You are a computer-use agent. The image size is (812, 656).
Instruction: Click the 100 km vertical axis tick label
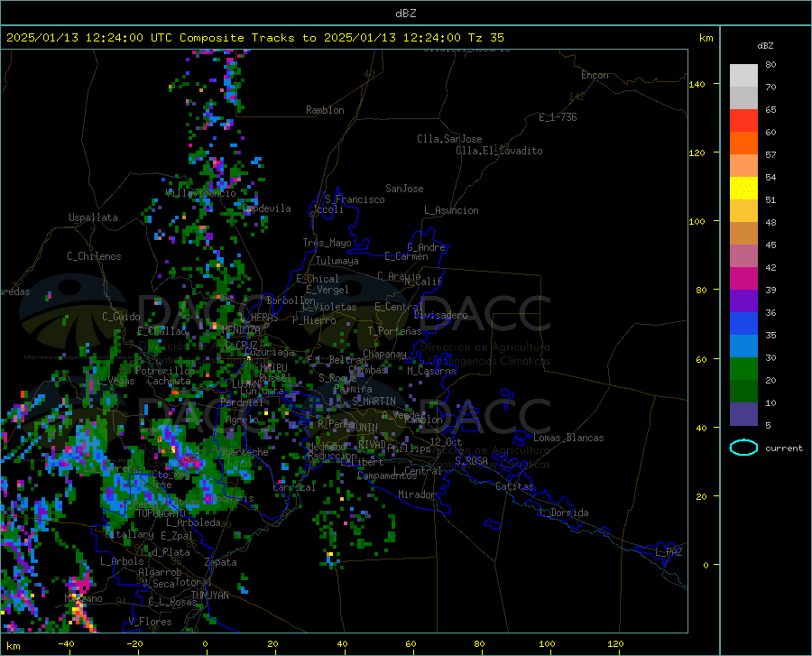(x=697, y=221)
